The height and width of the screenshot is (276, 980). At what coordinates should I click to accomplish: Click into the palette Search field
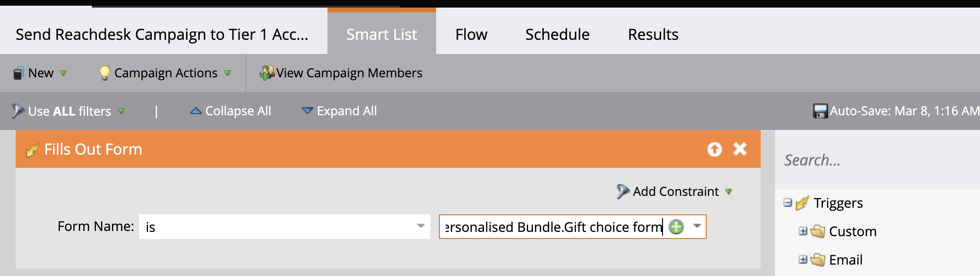877,160
